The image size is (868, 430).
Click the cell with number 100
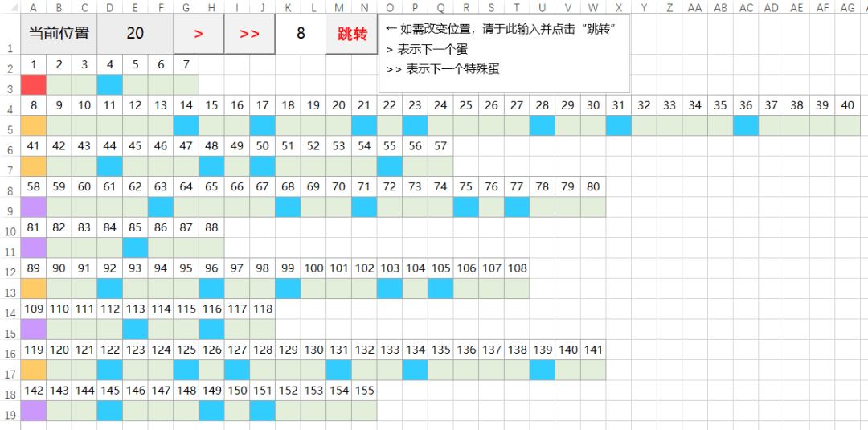coord(313,268)
